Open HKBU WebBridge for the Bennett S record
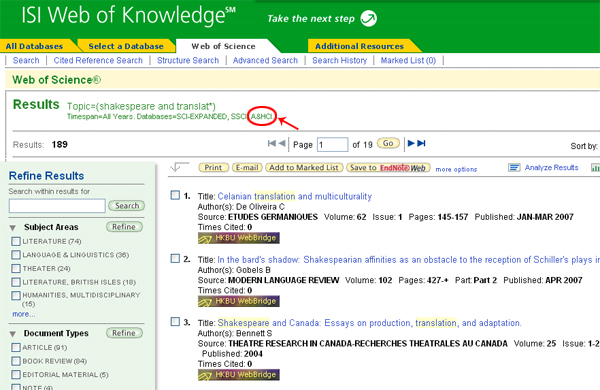This screenshot has height=390, width=600. coord(238,375)
